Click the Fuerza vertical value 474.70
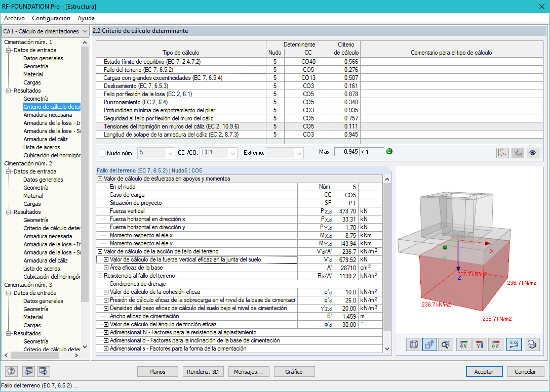The width and height of the screenshot is (550, 392). pos(346,211)
